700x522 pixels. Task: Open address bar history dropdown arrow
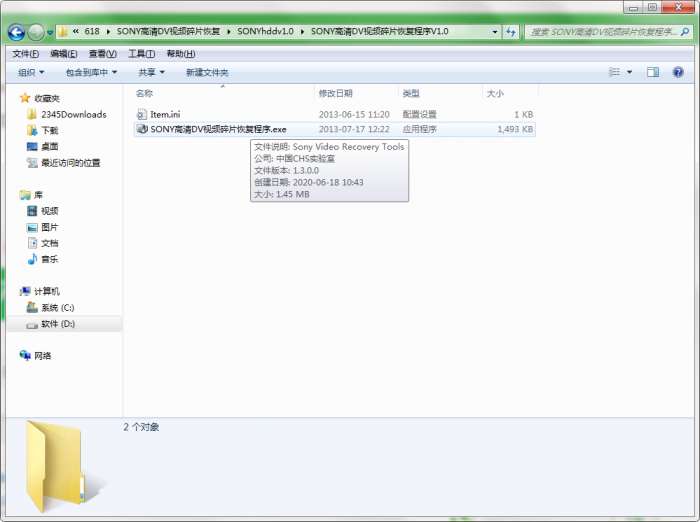pos(495,32)
